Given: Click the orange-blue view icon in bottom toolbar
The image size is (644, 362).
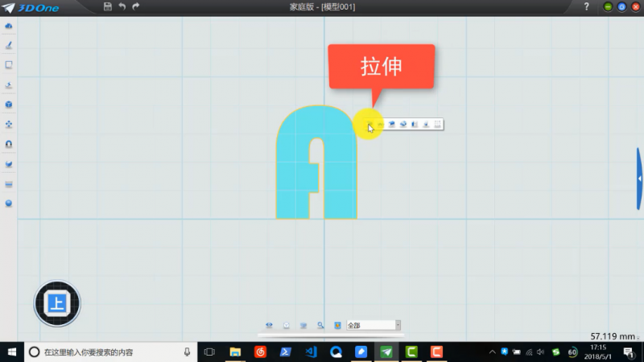Looking at the screenshot, I should click(x=337, y=325).
